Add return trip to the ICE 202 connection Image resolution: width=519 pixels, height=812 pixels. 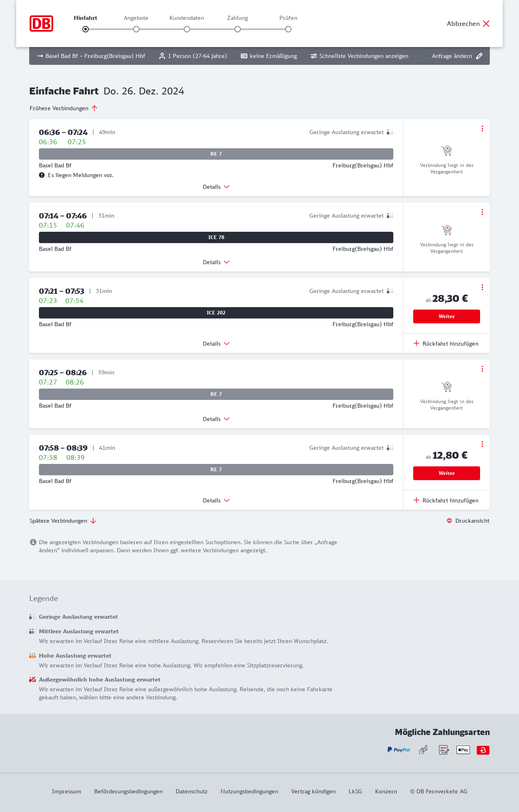[x=446, y=344]
